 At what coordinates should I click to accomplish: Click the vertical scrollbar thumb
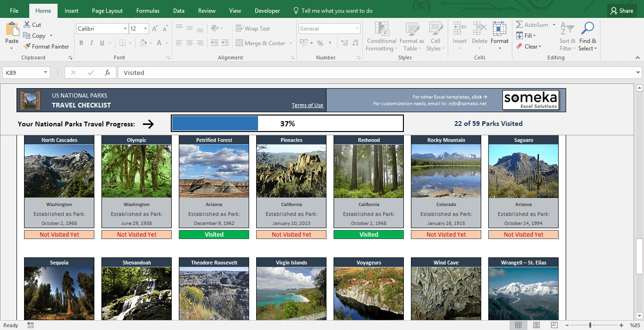point(639,256)
